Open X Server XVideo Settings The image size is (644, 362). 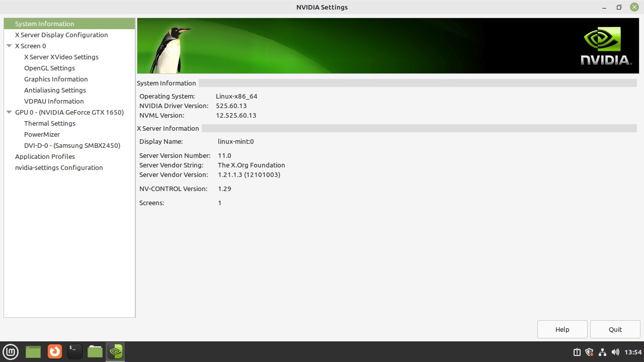(x=61, y=57)
